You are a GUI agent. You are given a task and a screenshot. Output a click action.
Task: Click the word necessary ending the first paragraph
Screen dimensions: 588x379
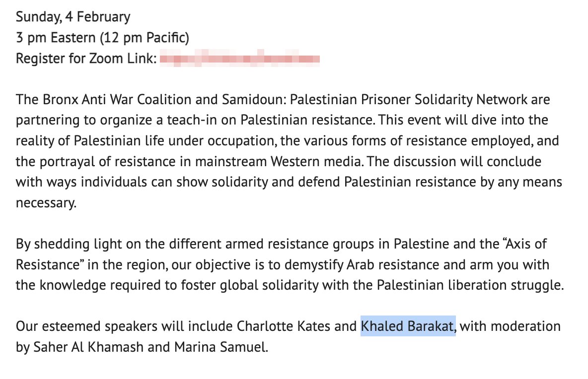coord(46,203)
